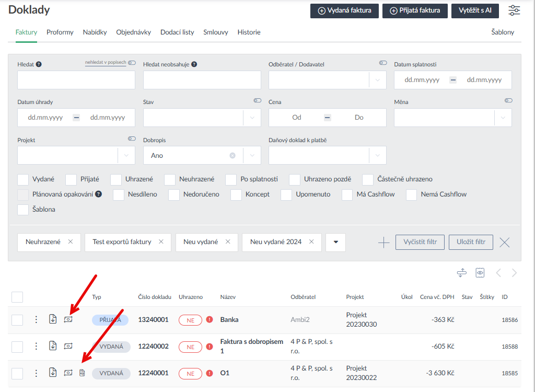Toggle the nehledat v popisech switch
Viewport: 535px width, 392px height.
pyautogui.click(x=132, y=63)
